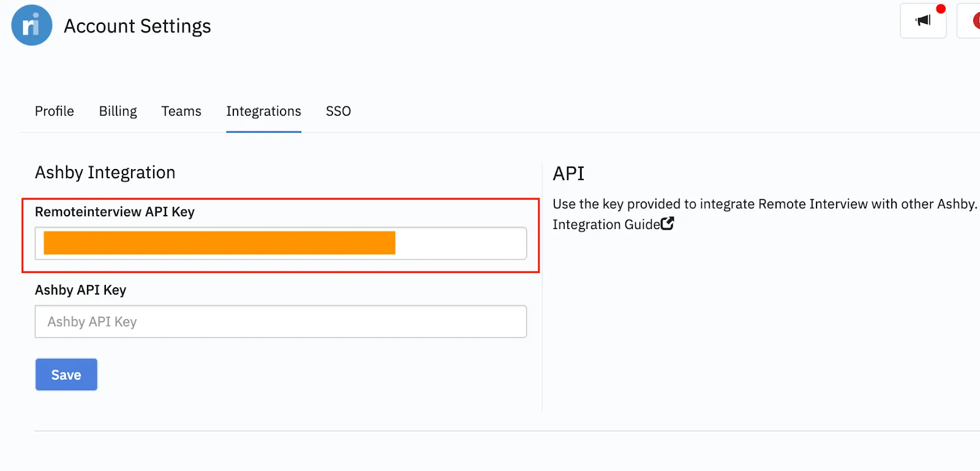Open the Integration Guide external link icon
The height and width of the screenshot is (471, 980).
click(x=668, y=224)
